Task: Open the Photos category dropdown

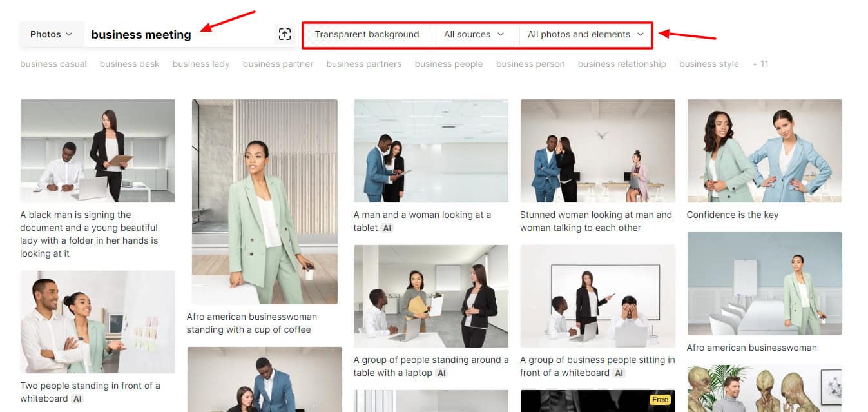Action: (52, 34)
